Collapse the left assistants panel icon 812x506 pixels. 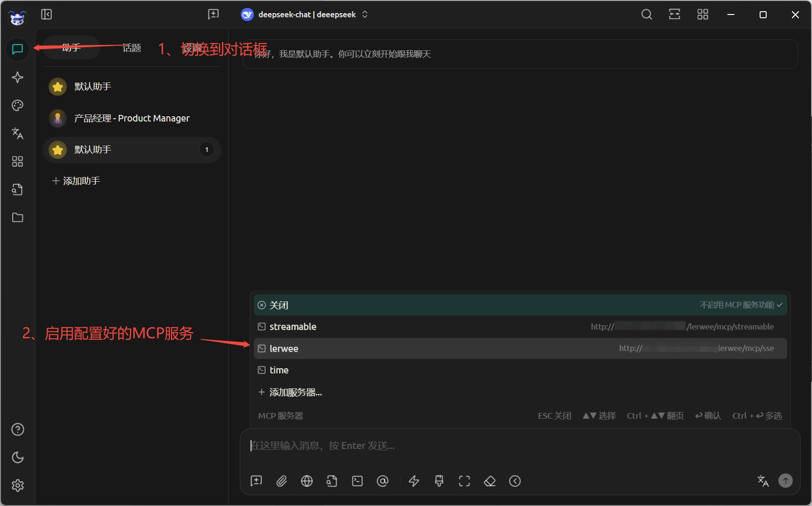46,14
